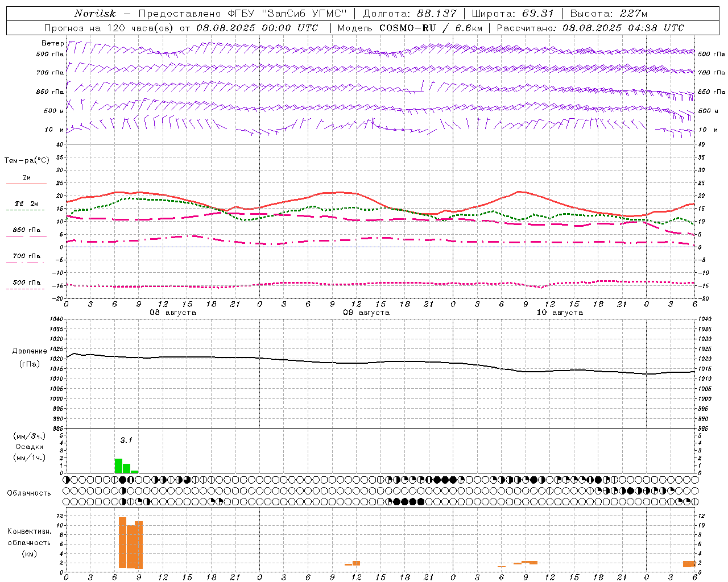Click the Конвективн. convective cloud label

pyautogui.click(x=29, y=531)
